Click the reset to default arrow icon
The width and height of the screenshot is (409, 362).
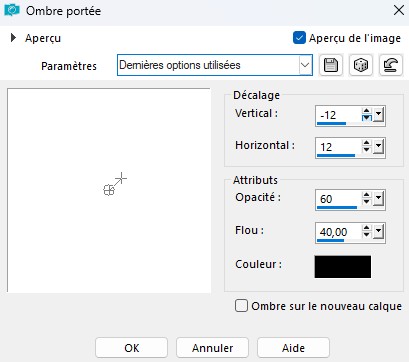(x=391, y=65)
